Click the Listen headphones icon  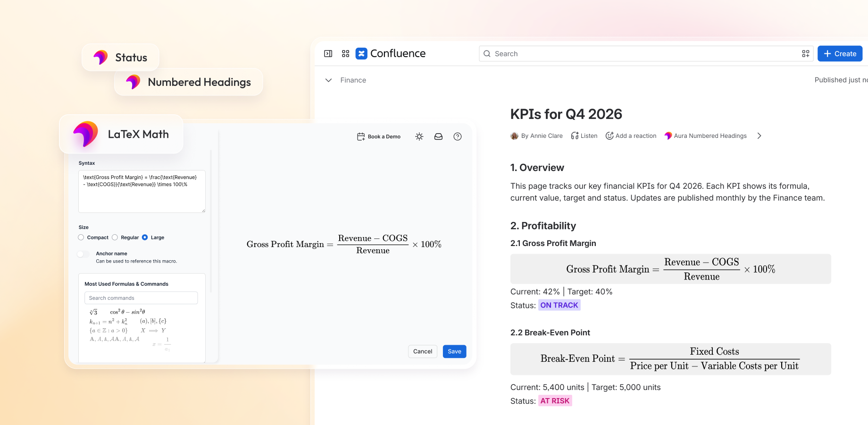pyautogui.click(x=575, y=136)
